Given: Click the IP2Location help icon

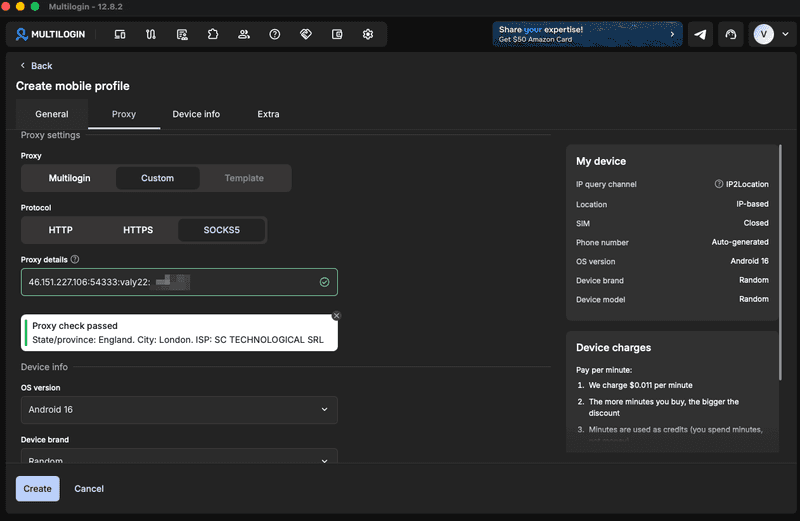Looking at the screenshot, I should tap(718, 184).
